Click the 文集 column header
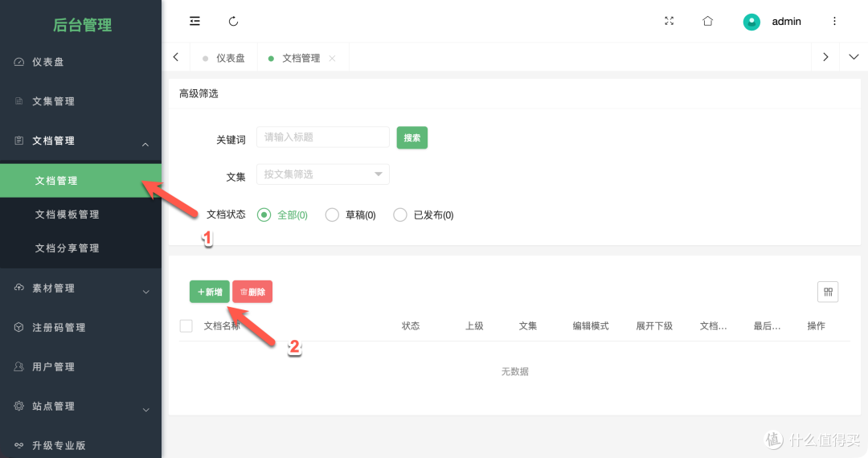This screenshot has height=458, width=868. tap(527, 325)
